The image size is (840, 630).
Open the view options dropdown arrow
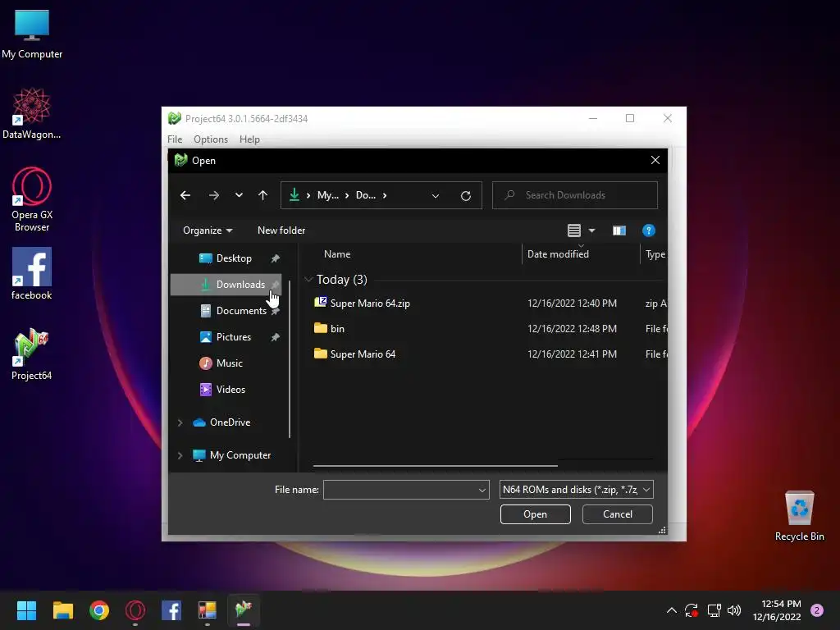(x=592, y=231)
